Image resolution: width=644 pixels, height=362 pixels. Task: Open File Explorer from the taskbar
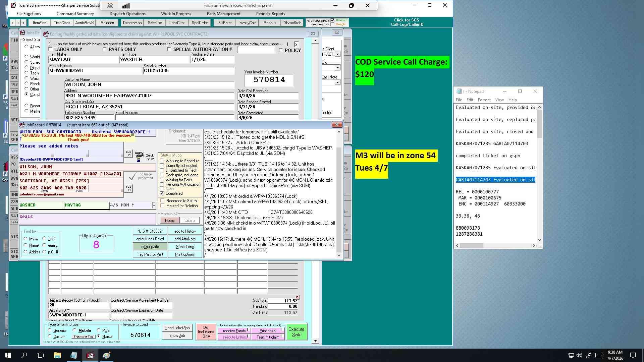pyautogui.click(x=57, y=355)
